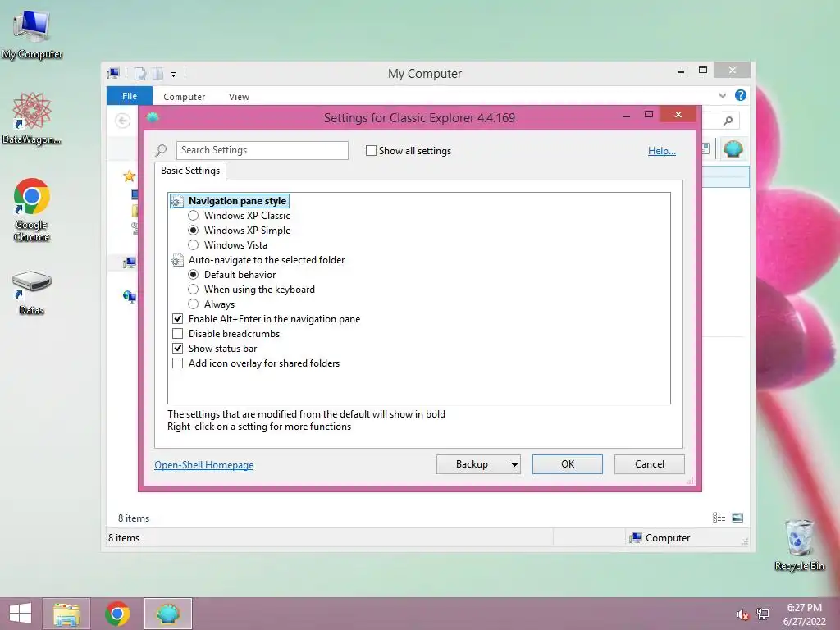Click the magnifier beside Search Settings
Image resolution: width=840 pixels, height=630 pixels.
point(161,151)
